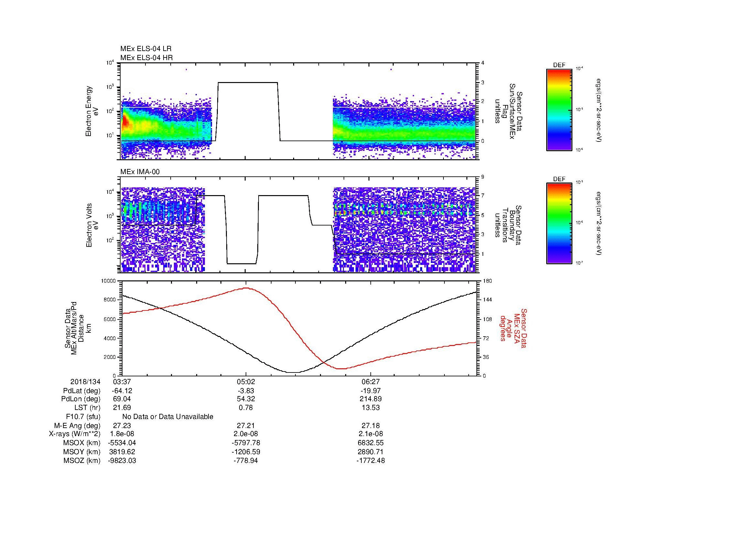Select the '05:02' time tick label

click(x=246, y=382)
